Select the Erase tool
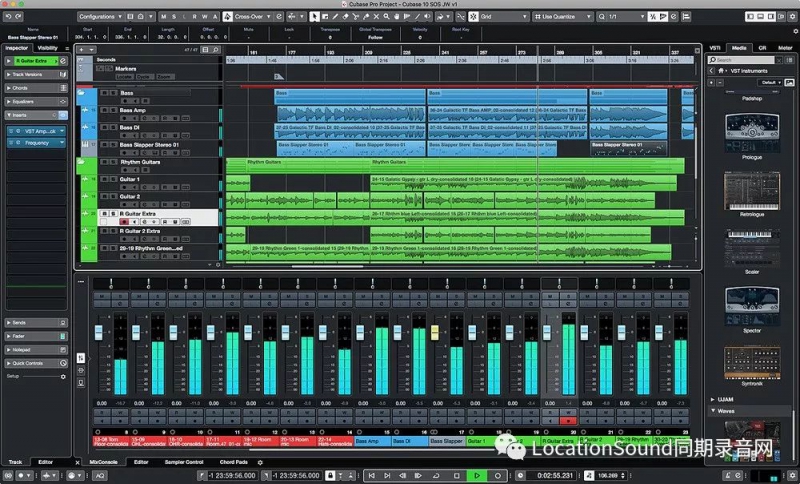The image size is (800, 484). pos(345,16)
